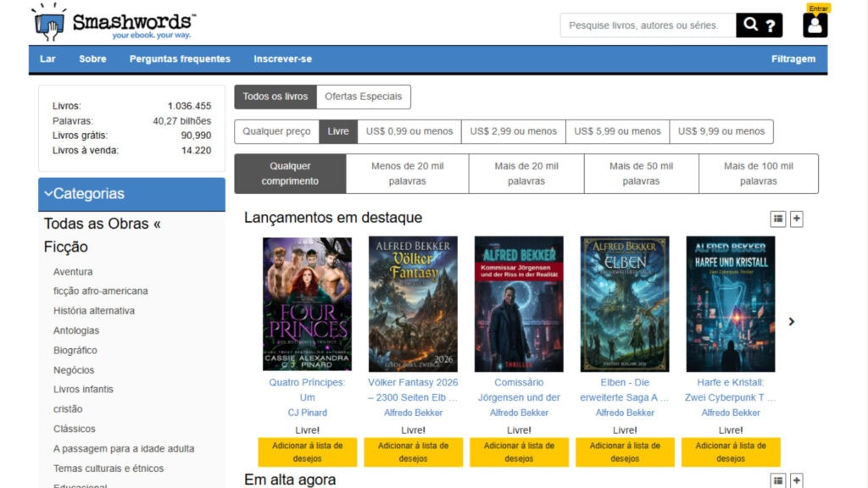Open Quatro Príncipes title link

click(307, 390)
